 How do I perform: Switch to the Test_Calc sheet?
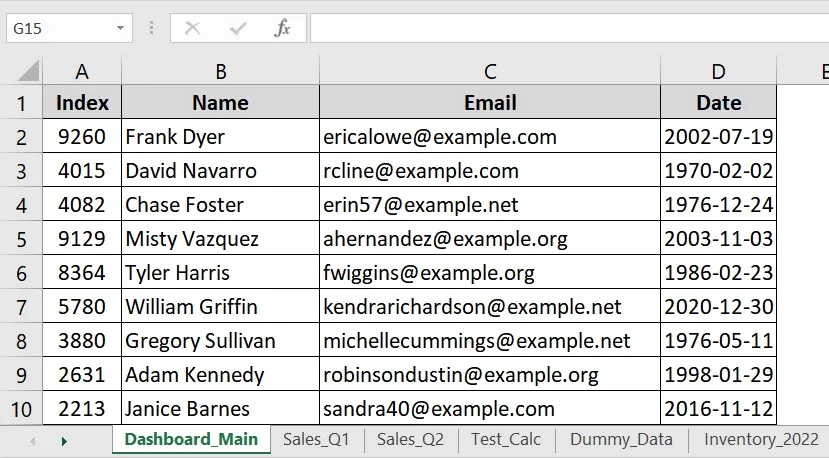click(506, 439)
